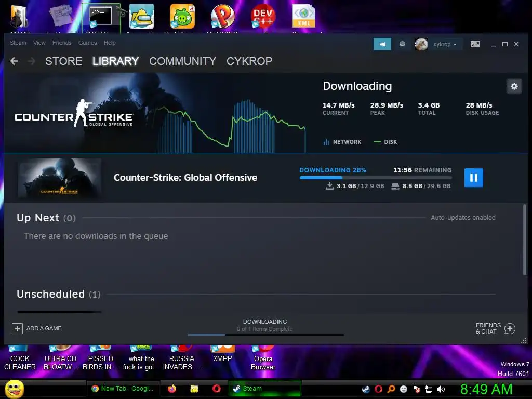Image resolution: width=532 pixels, height=399 pixels.
Task: Click the cykrop profile avatar
Action: 421,44
